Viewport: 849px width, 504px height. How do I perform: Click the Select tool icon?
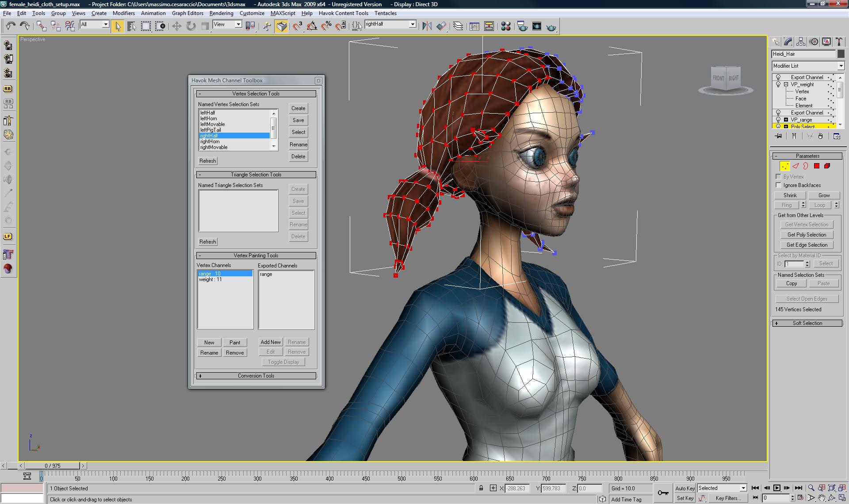coord(118,26)
